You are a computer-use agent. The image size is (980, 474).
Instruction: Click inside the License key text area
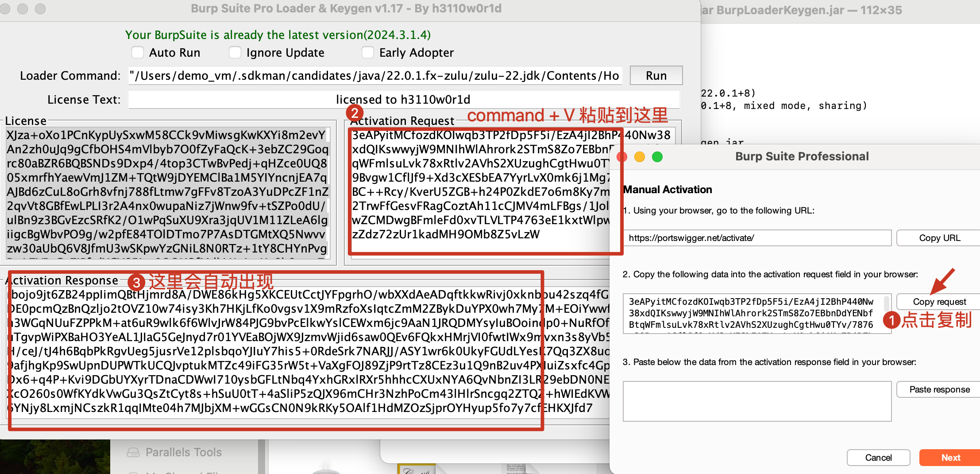[167, 193]
